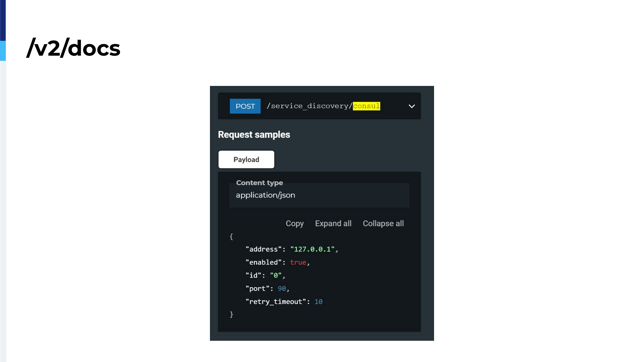The height and width of the screenshot is (362, 644).
Task: Click the "127.0.0.1" address value
Action: [x=312, y=249]
